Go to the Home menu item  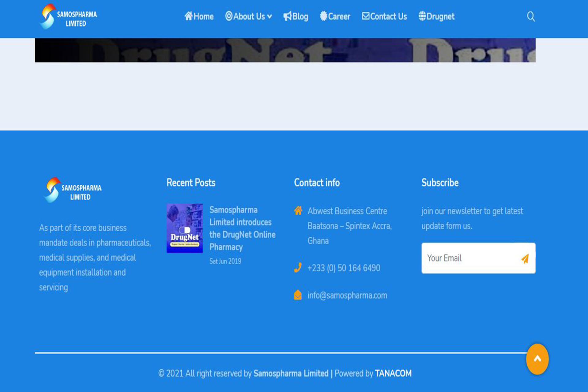199,16
